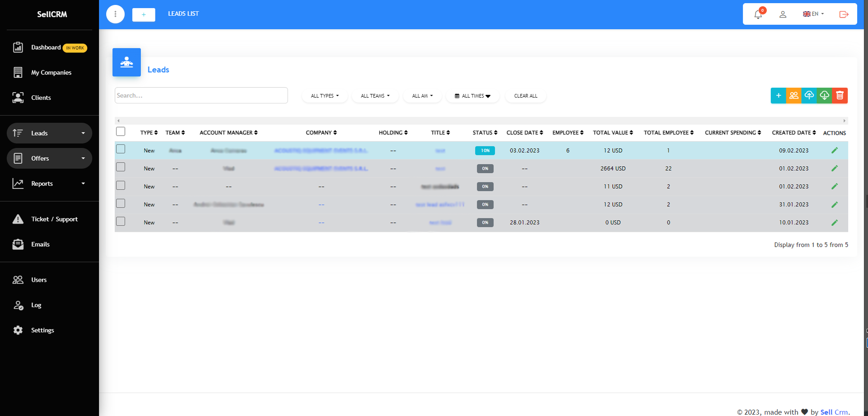Toggle the select-all checkbox in table header
This screenshot has width=868, height=416.
121,131
